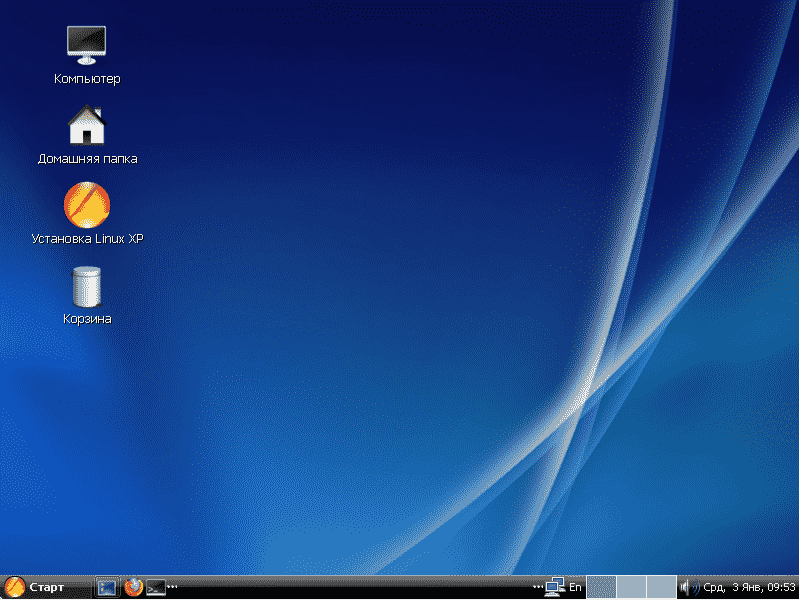799x600 pixels.
Task: Switch to the first workspace in pager
Action: click(600, 587)
